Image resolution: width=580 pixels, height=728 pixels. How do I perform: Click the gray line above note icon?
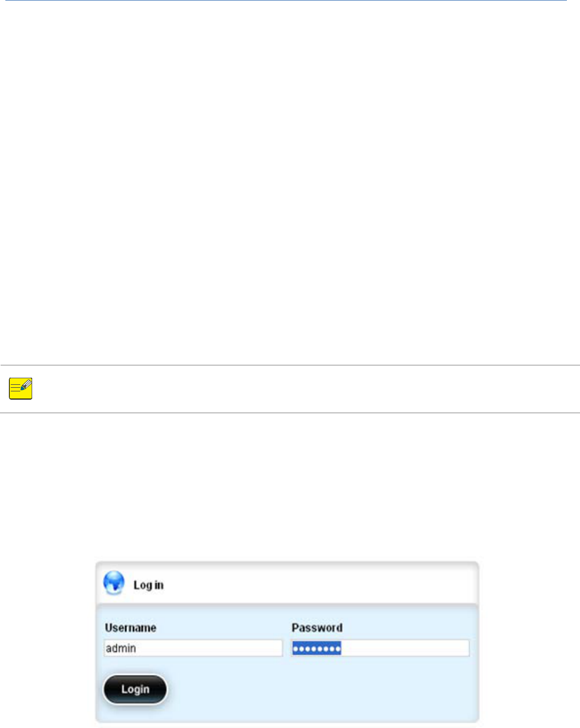[x=290, y=365]
